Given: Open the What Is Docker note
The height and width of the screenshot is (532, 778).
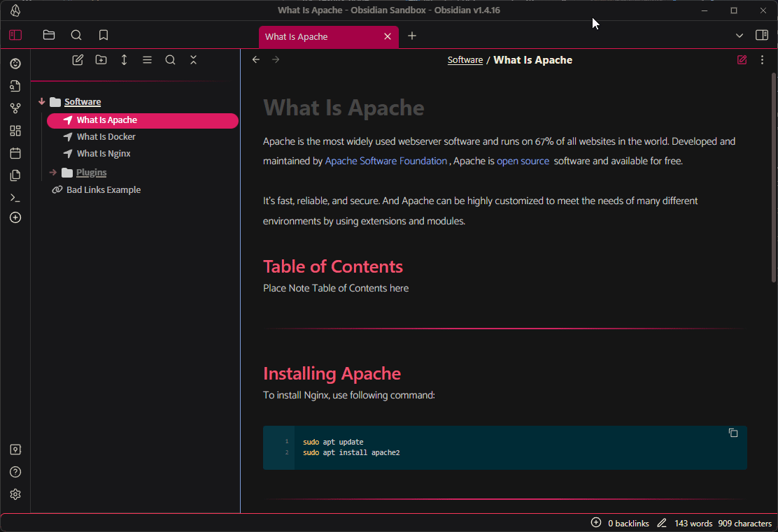Looking at the screenshot, I should tap(106, 137).
